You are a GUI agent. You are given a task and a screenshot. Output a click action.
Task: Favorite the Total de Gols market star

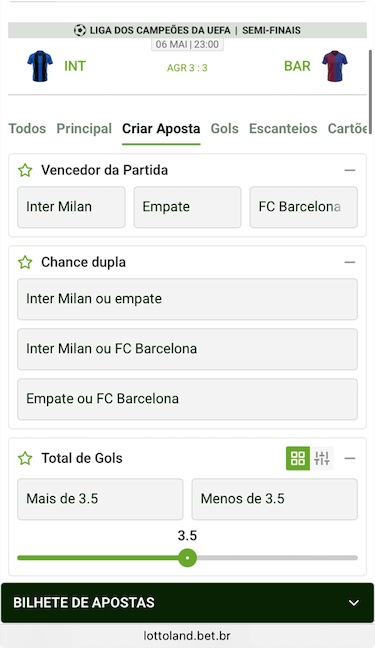tap(25, 458)
